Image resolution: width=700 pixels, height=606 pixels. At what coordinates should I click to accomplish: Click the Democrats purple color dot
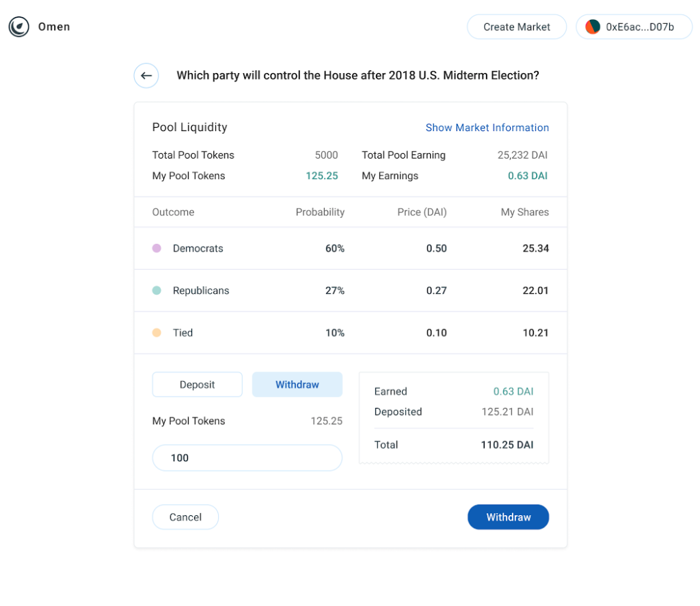(157, 248)
